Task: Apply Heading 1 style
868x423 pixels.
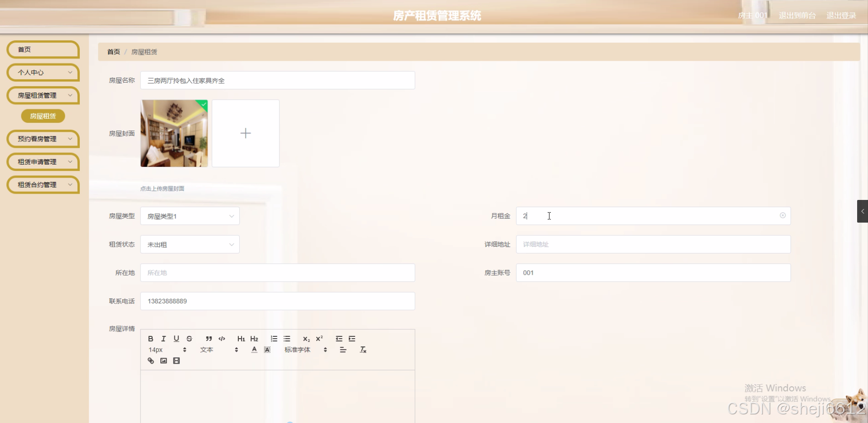Action: pyautogui.click(x=241, y=338)
